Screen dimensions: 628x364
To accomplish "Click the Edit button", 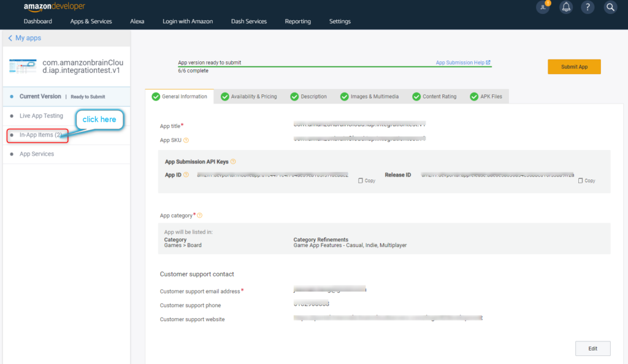I will pos(593,349).
